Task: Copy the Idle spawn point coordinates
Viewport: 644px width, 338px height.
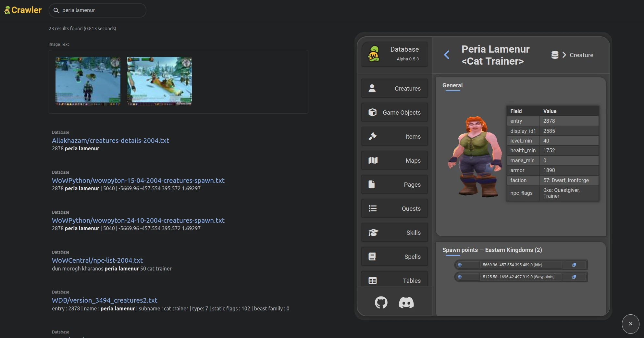Action: (574, 265)
